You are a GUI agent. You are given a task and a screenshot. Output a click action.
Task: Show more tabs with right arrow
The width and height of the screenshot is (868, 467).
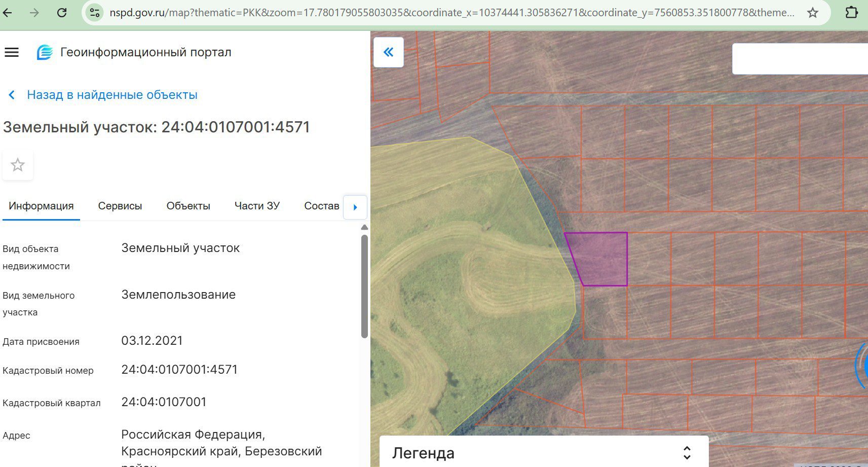[355, 207]
